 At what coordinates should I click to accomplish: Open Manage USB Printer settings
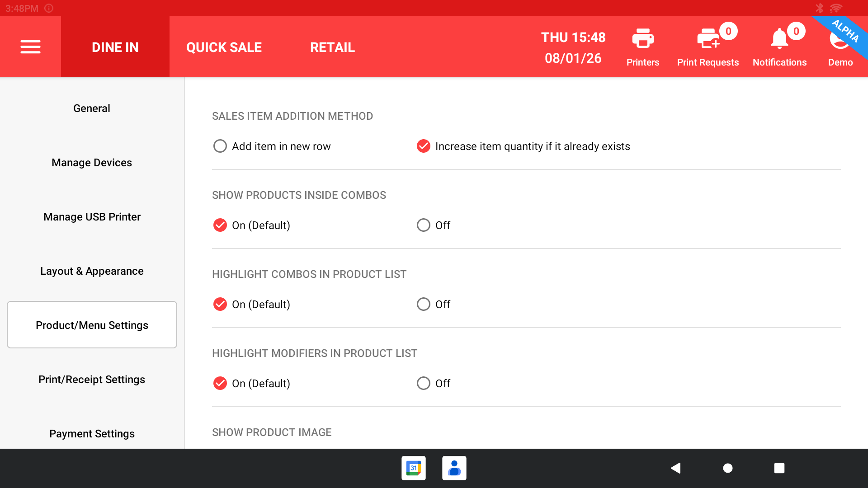coord(92,216)
